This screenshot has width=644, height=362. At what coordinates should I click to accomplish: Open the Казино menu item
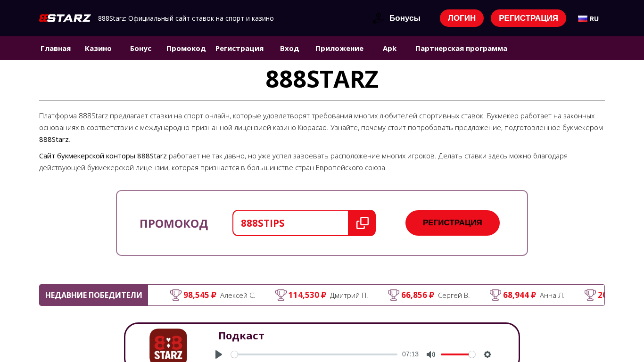(x=98, y=48)
